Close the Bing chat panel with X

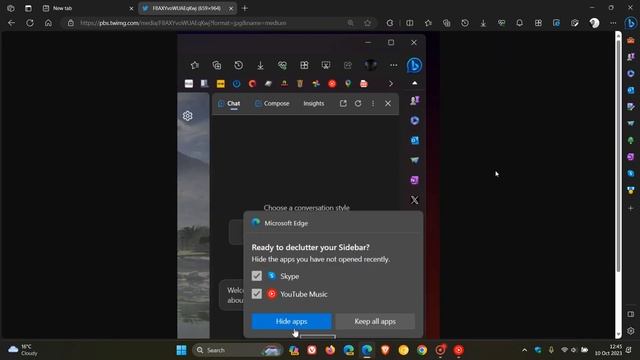(388, 104)
